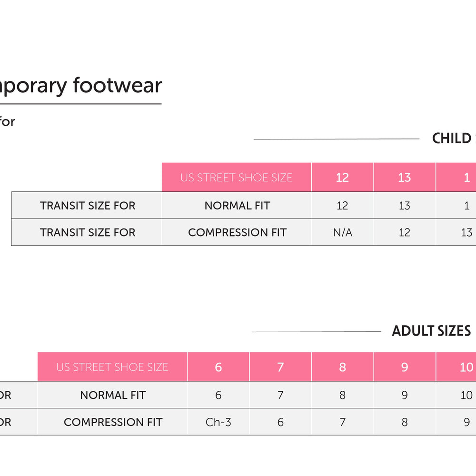Click the adult table COMPRESSION FIT label
This screenshot has height=476, width=476.
coord(113,422)
